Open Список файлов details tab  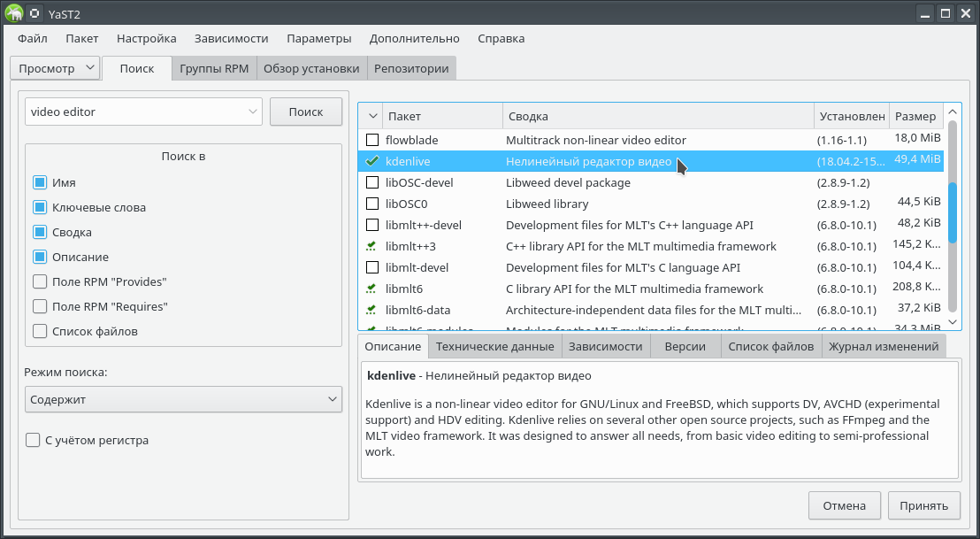[770, 346]
